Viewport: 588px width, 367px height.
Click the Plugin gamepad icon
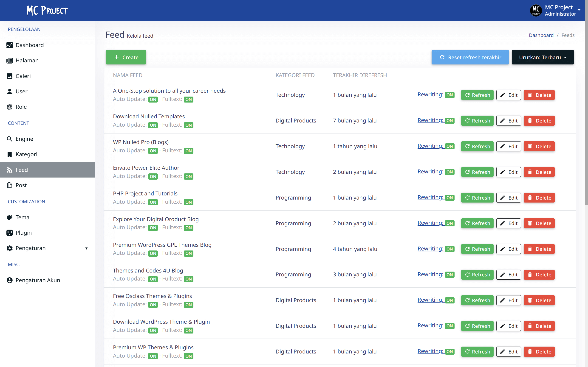pyautogui.click(x=9, y=233)
